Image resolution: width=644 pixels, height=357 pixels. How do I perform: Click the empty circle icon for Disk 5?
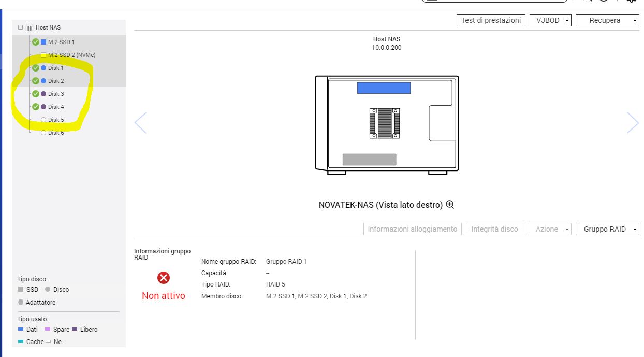(x=43, y=120)
